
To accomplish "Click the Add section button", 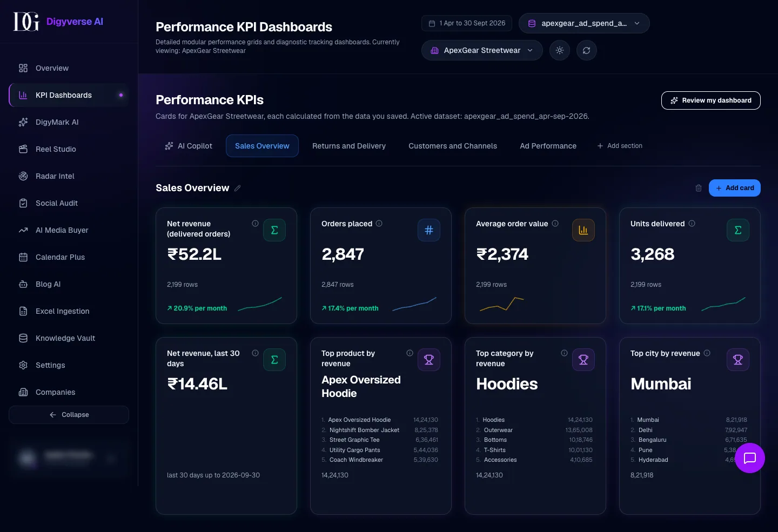I will 620,146.
